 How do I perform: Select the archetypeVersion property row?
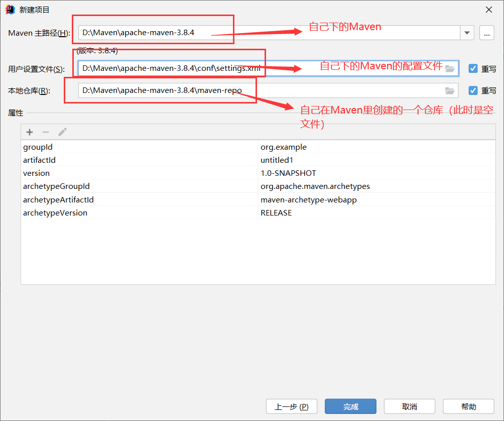point(258,213)
